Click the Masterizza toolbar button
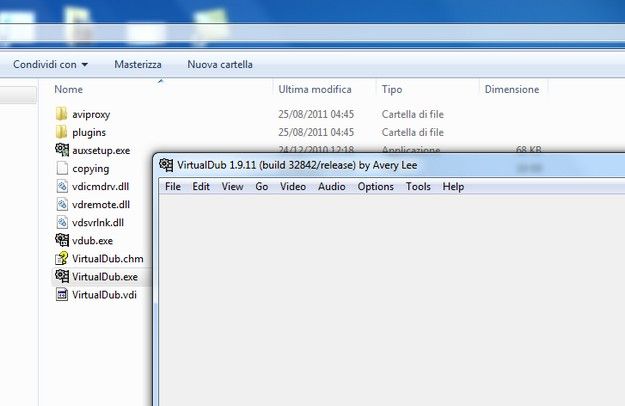This screenshot has width=625, height=406. click(x=138, y=64)
